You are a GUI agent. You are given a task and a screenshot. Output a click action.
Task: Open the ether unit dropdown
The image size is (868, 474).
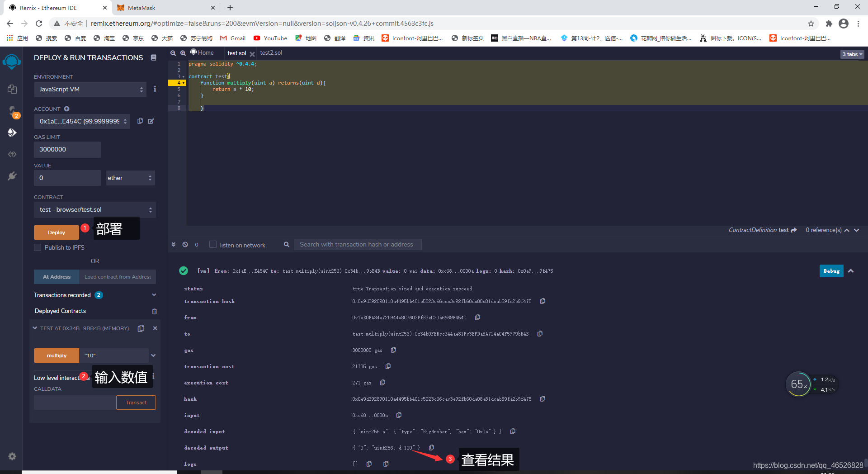click(x=130, y=178)
